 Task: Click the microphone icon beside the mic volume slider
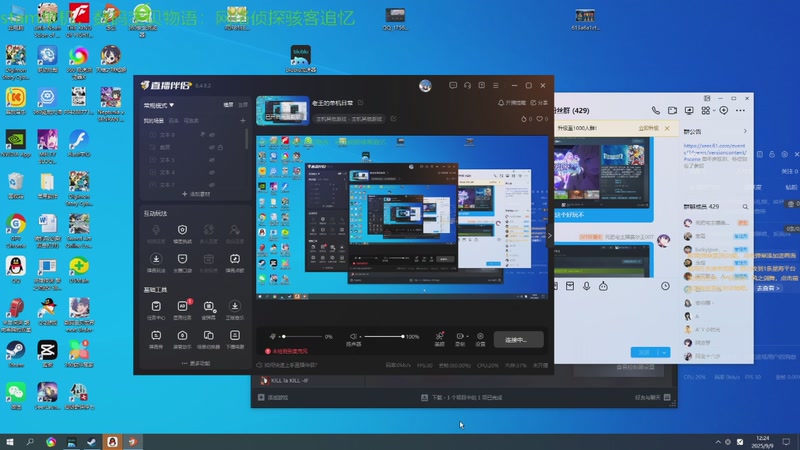[273, 337]
